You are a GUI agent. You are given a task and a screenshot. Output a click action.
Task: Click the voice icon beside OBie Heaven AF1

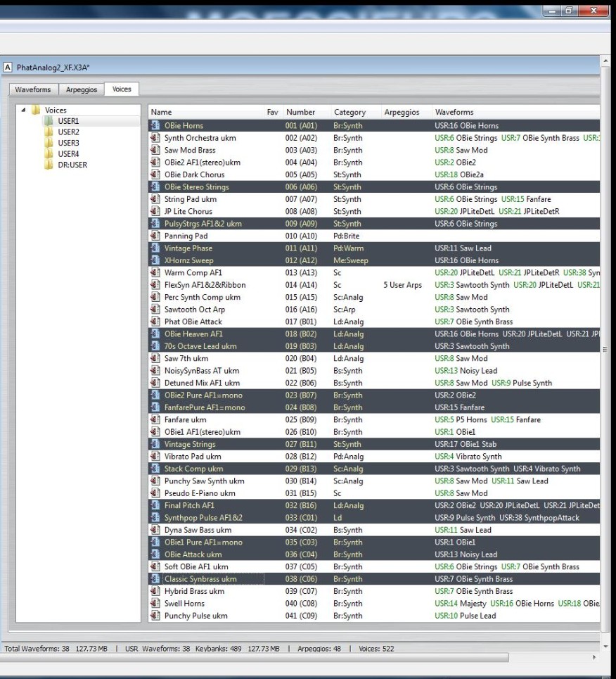tap(155, 334)
